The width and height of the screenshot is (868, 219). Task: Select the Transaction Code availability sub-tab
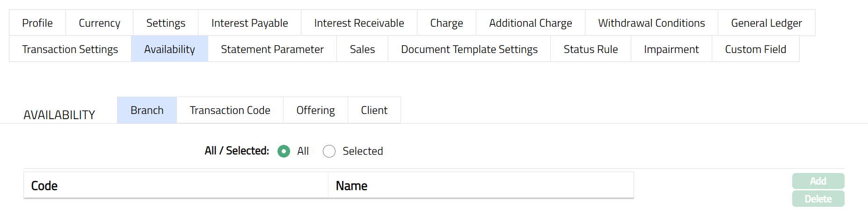230,110
